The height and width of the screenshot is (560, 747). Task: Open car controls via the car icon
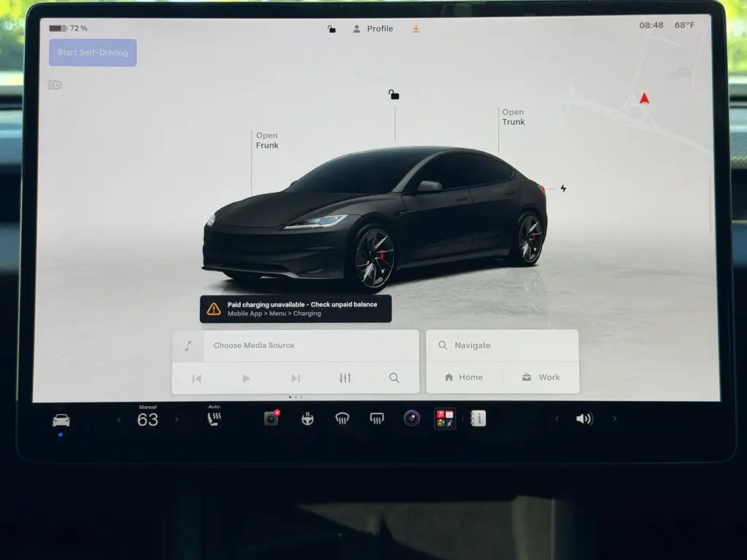coord(61,420)
